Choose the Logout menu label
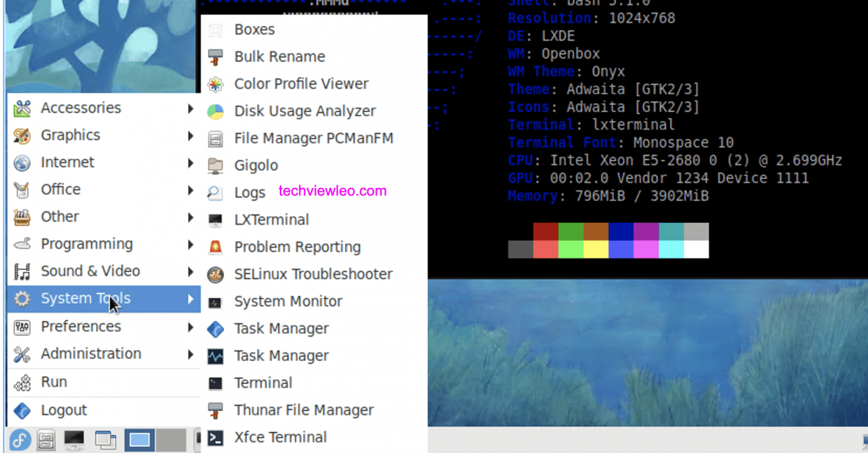The height and width of the screenshot is (453, 868). [x=64, y=410]
